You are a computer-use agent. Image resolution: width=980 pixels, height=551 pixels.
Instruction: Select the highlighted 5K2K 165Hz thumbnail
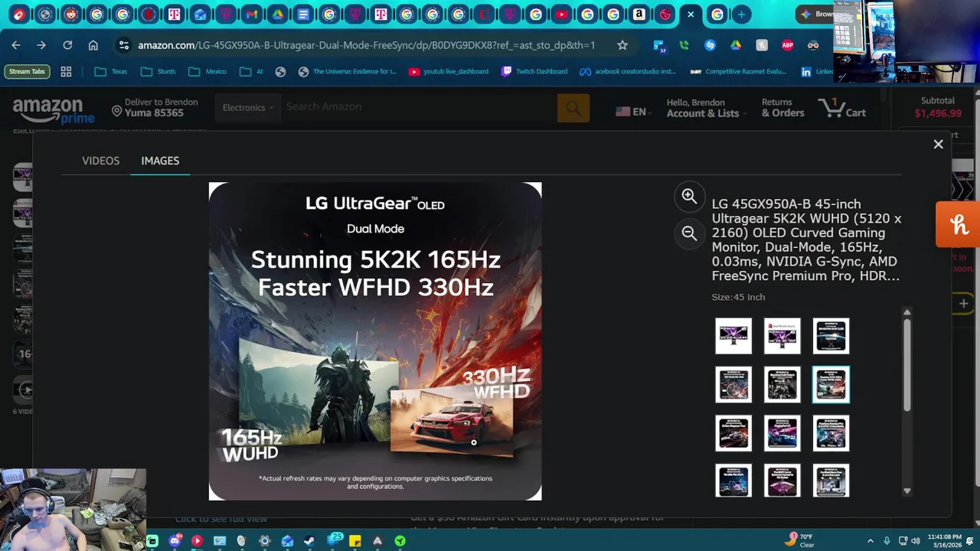(x=831, y=384)
